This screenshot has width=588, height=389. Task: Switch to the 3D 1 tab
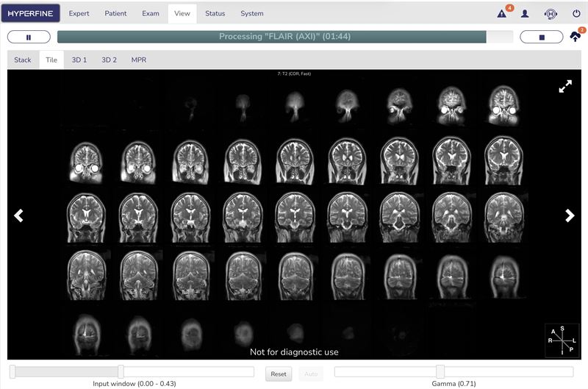tap(79, 60)
